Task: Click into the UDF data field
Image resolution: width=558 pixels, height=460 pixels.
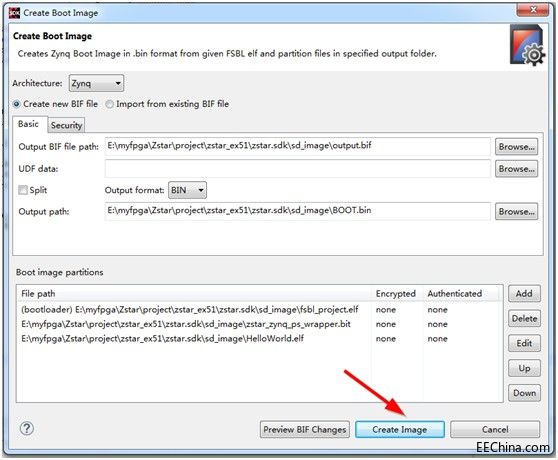Action: point(298,169)
